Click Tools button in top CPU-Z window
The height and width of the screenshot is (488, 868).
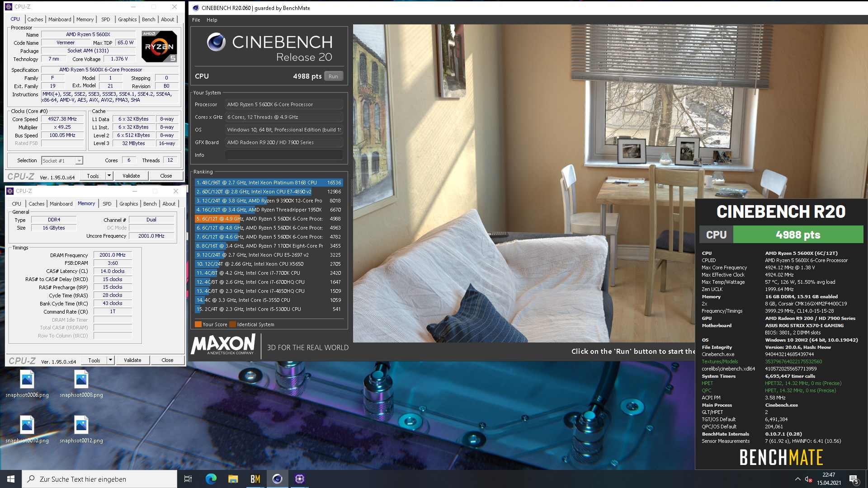point(93,176)
